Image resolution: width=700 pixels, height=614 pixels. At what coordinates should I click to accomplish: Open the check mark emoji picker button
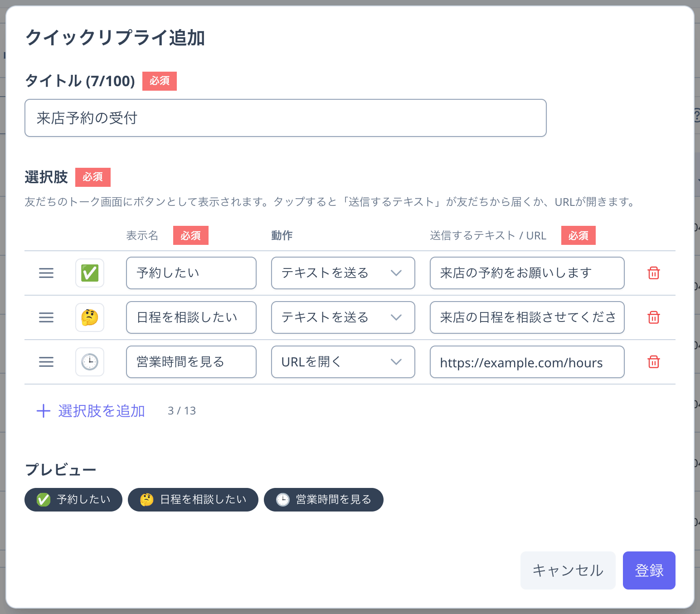(90, 273)
